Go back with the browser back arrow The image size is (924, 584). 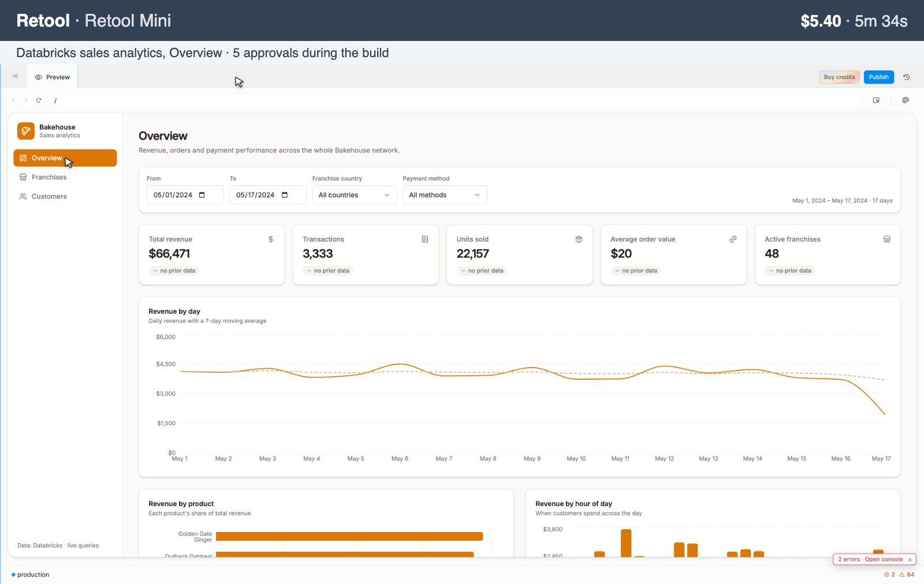tap(13, 100)
